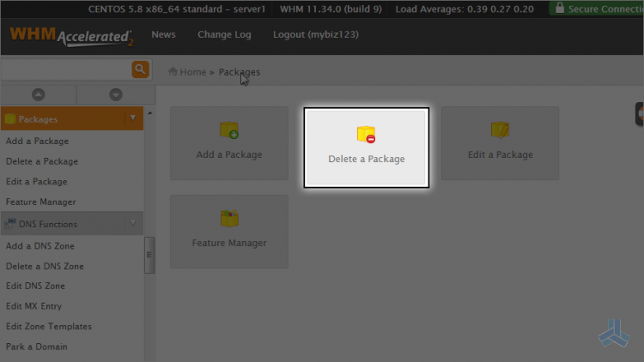Open Edit MX Entry sidebar link

33,306
